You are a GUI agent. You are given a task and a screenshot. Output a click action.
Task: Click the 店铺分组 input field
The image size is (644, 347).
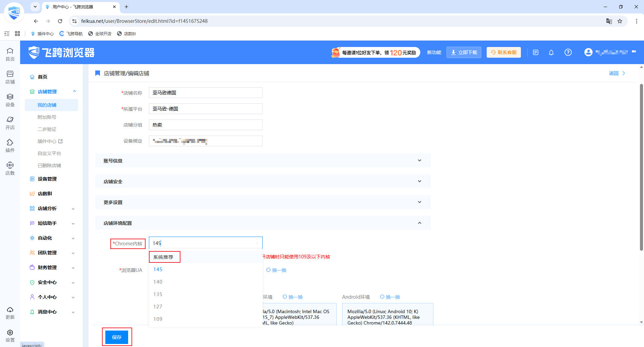(206, 125)
